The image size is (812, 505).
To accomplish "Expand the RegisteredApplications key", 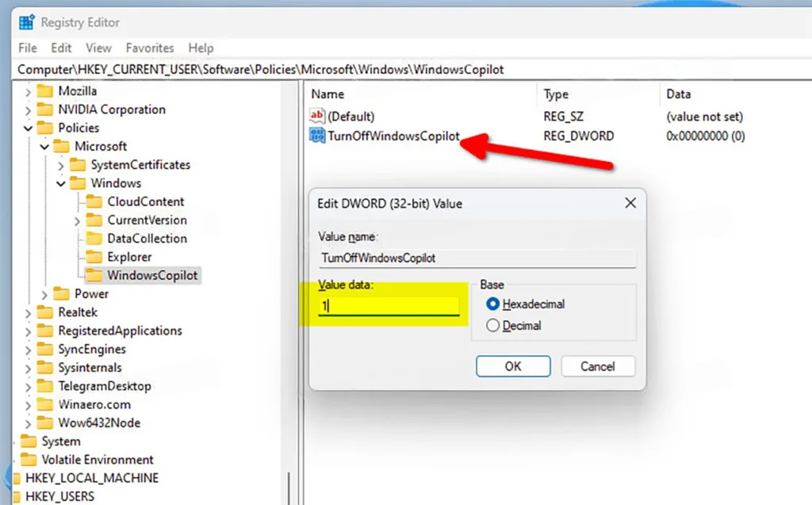I will click(28, 331).
